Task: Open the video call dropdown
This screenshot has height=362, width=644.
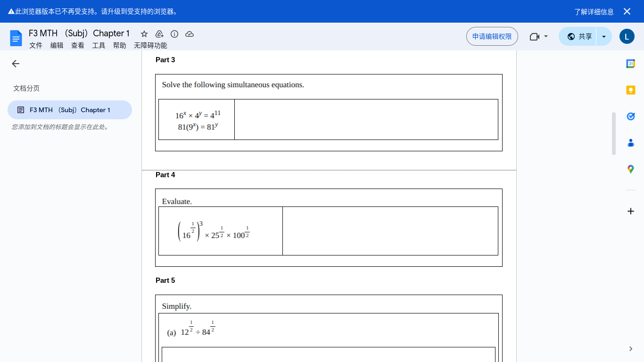Action: coord(539,36)
